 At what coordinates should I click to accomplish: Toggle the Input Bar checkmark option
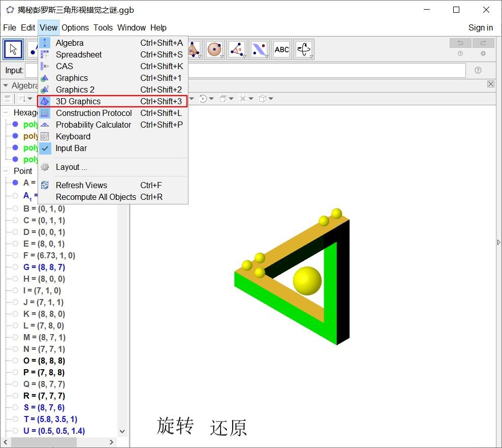(71, 148)
